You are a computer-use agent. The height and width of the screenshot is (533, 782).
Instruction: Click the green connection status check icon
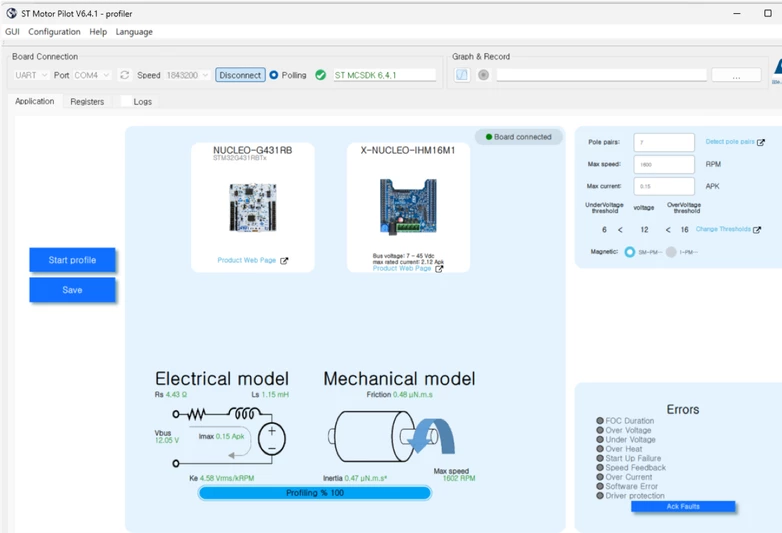point(321,75)
